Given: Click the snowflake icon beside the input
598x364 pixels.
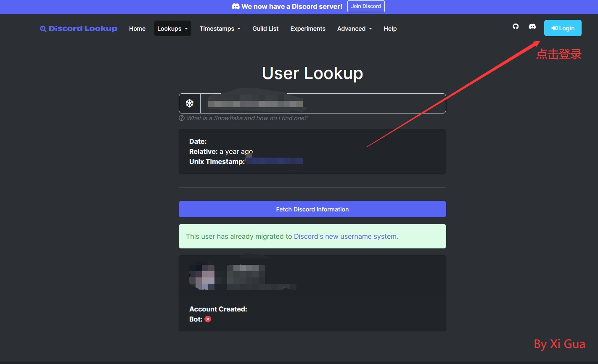Looking at the screenshot, I should pyautogui.click(x=190, y=103).
